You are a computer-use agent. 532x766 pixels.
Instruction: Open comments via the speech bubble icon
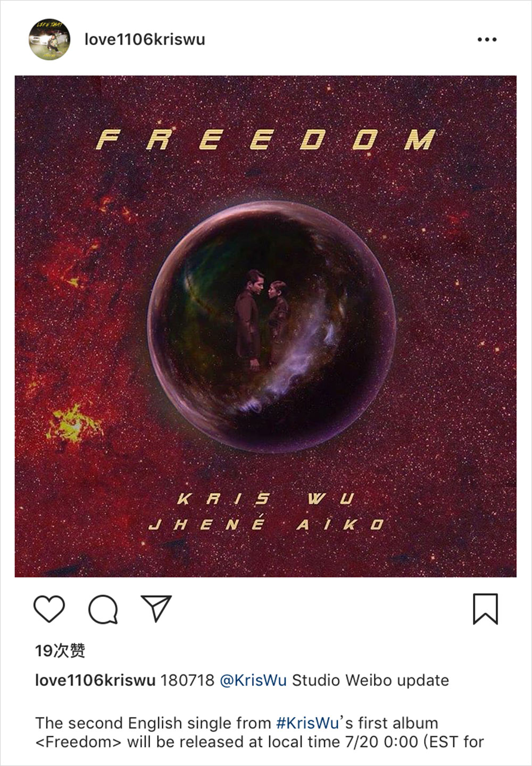tap(103, 609)
